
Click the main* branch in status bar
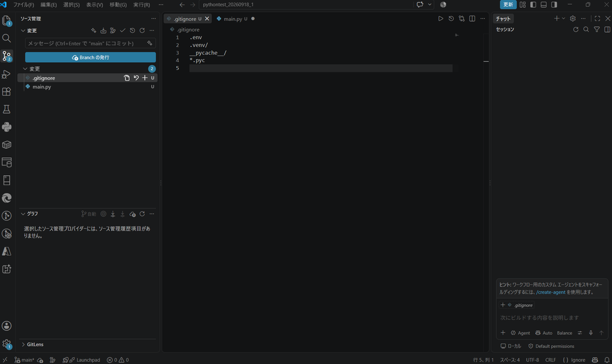24,360
